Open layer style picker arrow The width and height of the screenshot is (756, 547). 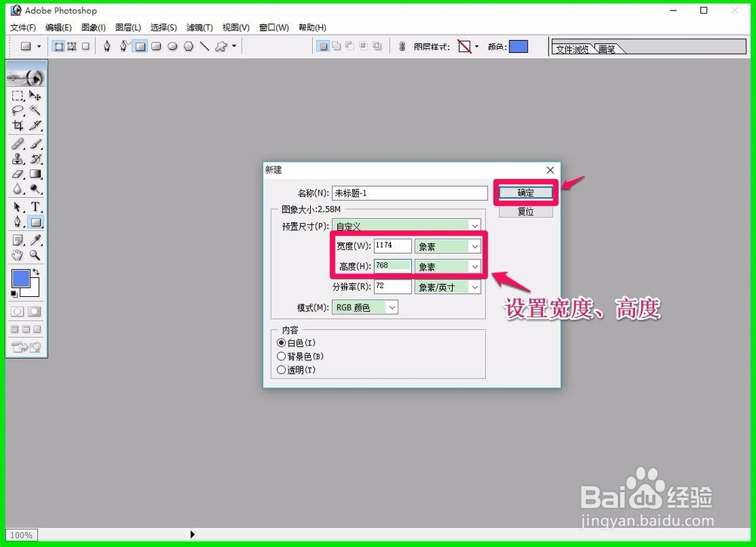coord(477,47)
